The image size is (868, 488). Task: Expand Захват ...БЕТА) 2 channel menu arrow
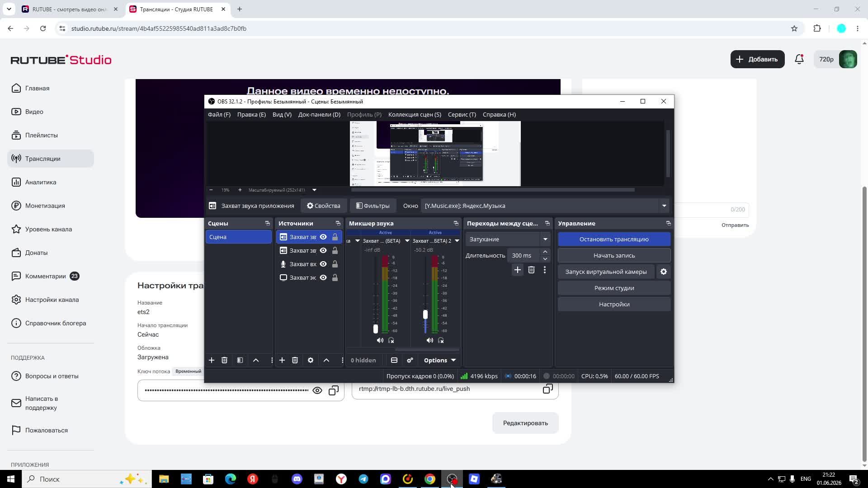click(x=457, y=241)
